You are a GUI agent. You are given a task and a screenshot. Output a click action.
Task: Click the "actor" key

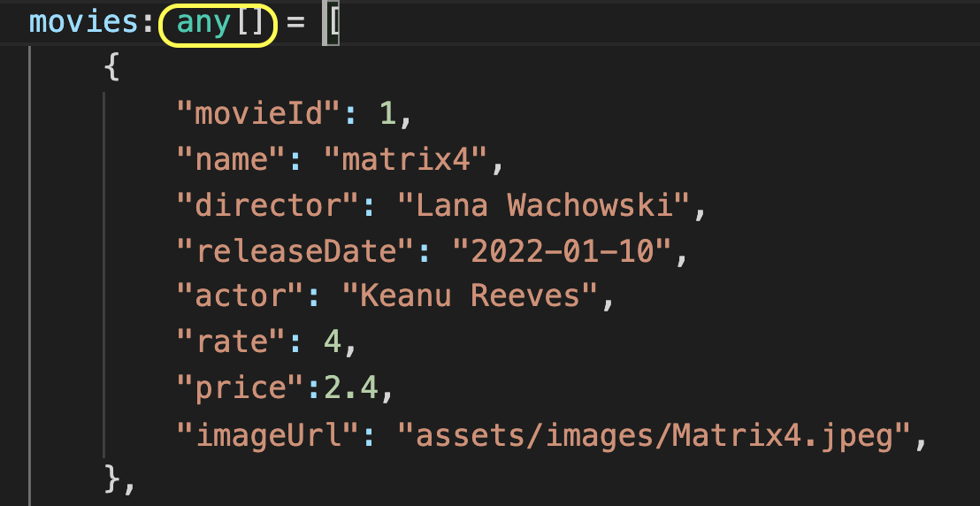coord(240,296)
